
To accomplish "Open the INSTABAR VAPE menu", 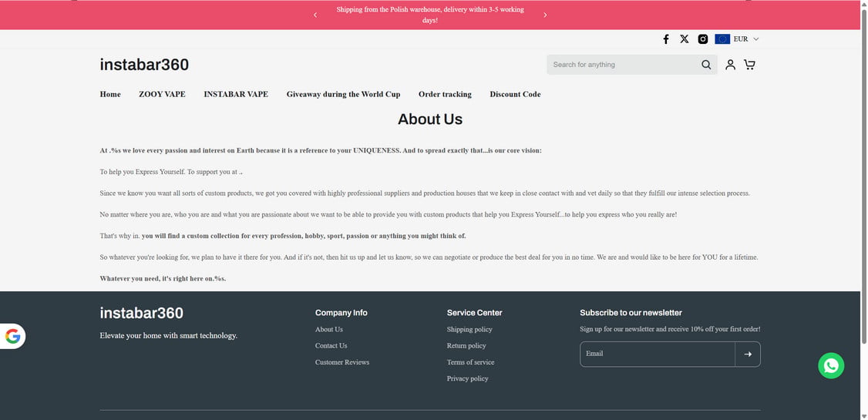I will [236, 94].
